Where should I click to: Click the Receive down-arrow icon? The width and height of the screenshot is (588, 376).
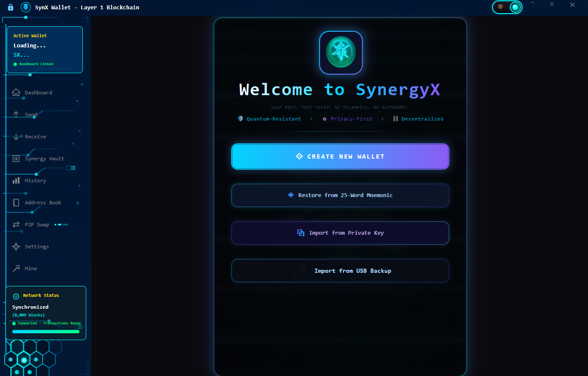tap(16, 137)
